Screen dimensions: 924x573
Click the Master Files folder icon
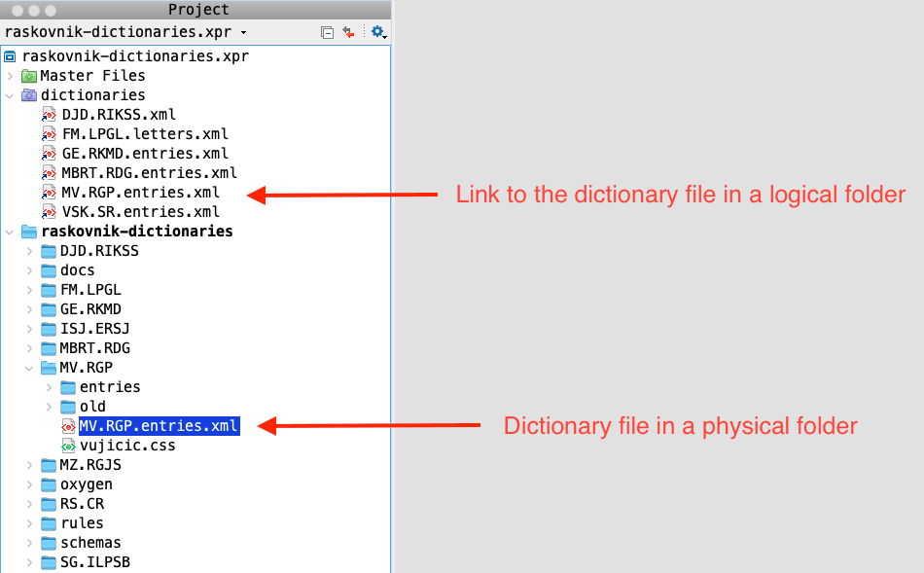point(29,76)
